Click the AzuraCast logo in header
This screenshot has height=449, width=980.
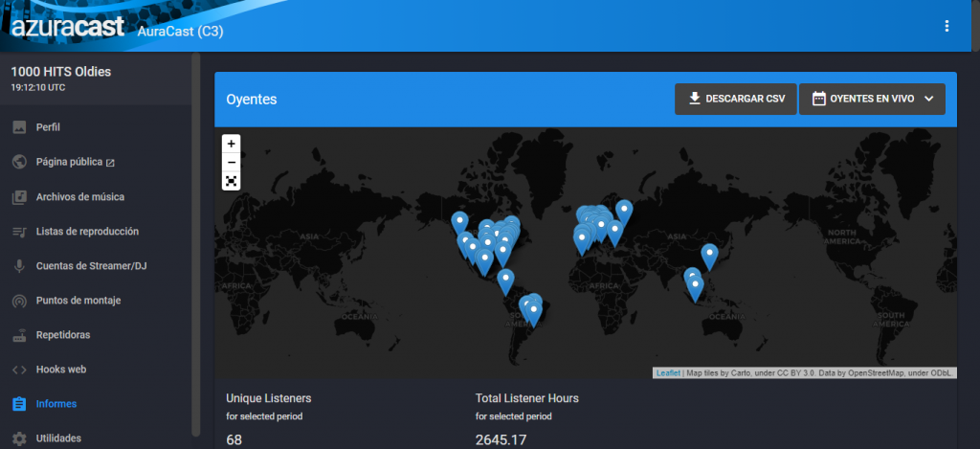tap(68, 27)
